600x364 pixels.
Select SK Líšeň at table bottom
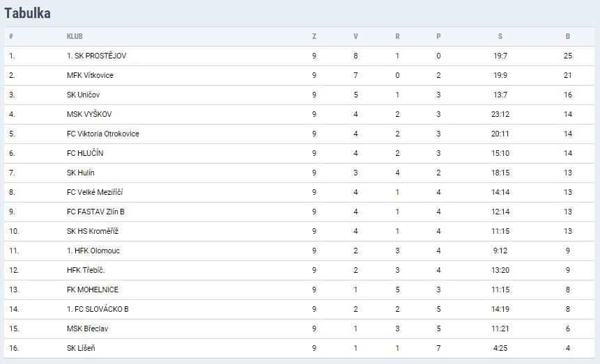point(81,348)
